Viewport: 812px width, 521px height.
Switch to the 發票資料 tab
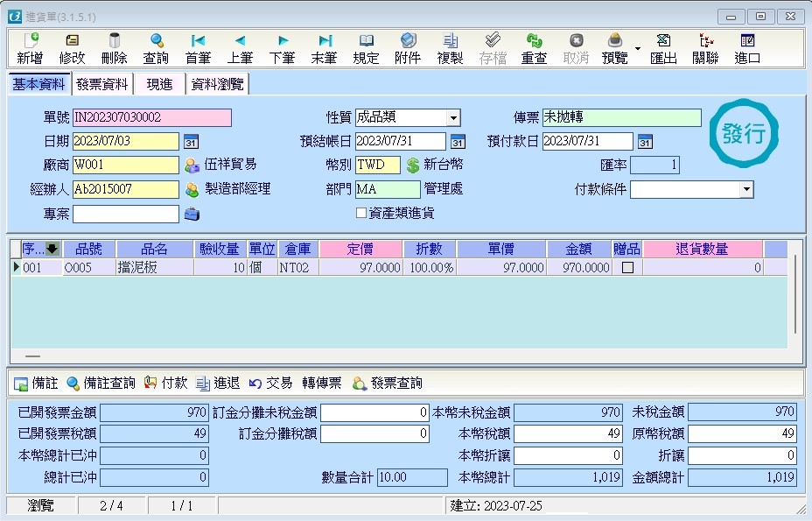102,84
